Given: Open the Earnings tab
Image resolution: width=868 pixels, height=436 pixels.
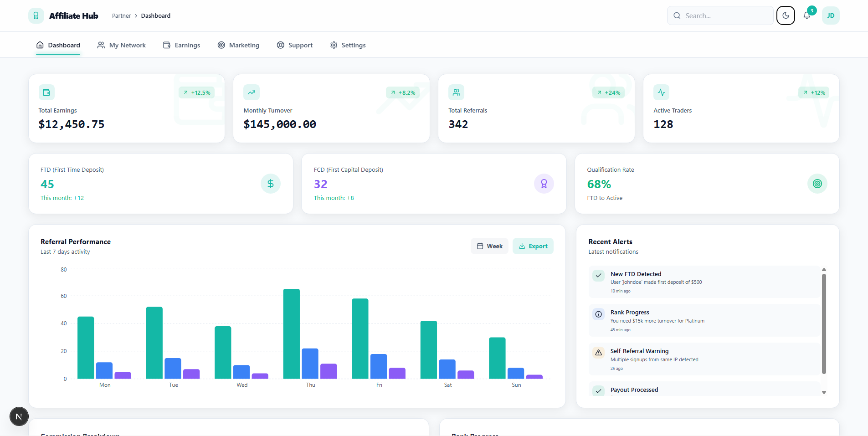Looking at the screenshot, I should pyautogui.click(x=182, y=45).
